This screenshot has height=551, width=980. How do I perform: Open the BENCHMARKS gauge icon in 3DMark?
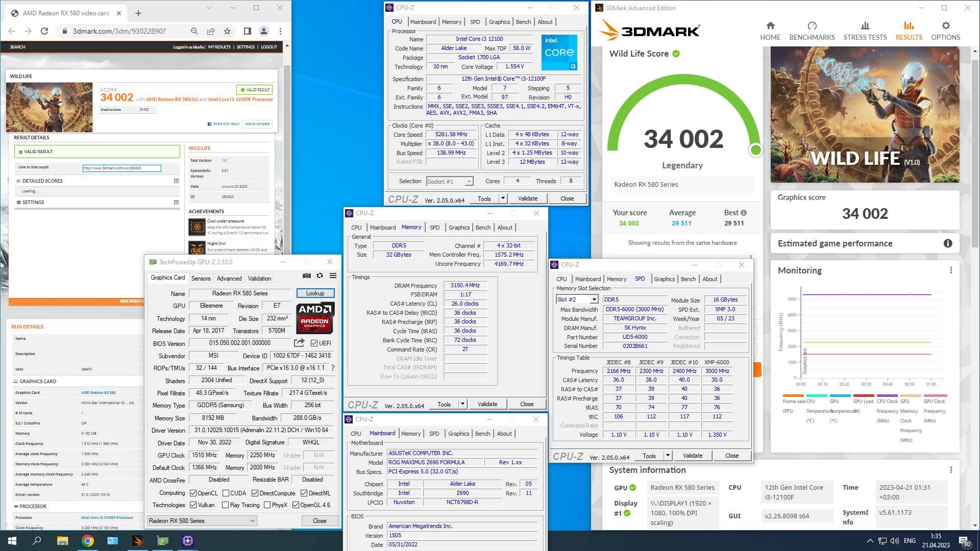[x=812, y=26]
